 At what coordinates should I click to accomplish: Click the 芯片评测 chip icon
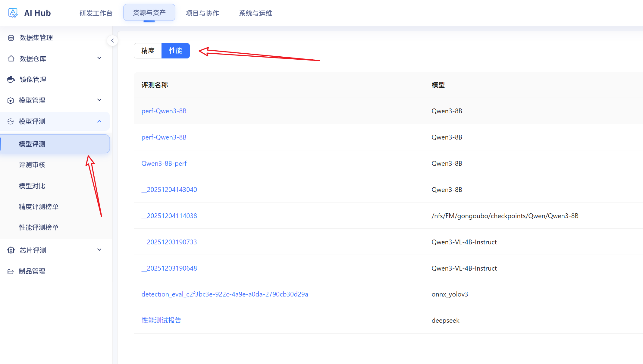[11, 250]
